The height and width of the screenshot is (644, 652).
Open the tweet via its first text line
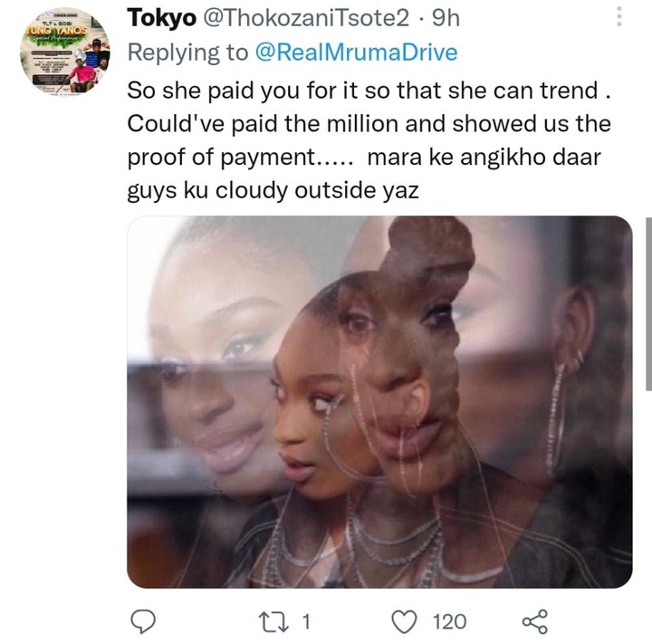click(369, 91)
